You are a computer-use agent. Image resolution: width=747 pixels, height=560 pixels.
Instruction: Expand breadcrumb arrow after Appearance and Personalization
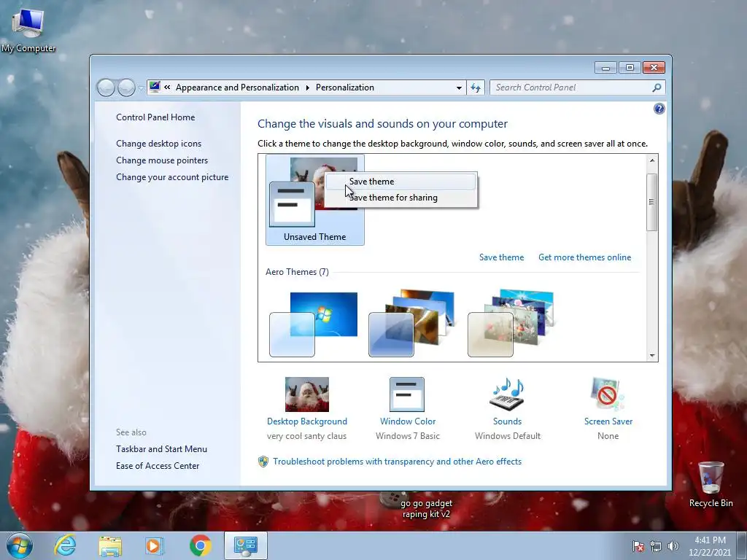click(307, 87)
